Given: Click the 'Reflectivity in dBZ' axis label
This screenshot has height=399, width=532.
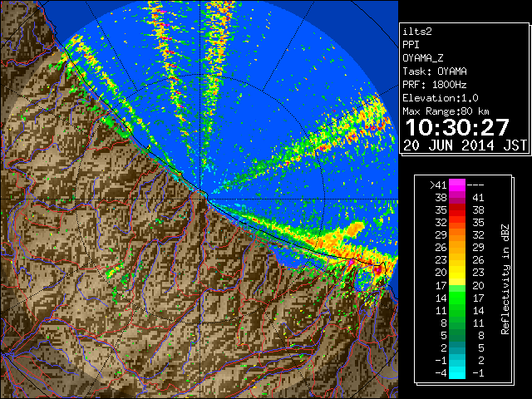Looking at the screenshot, I should point(505,279).
